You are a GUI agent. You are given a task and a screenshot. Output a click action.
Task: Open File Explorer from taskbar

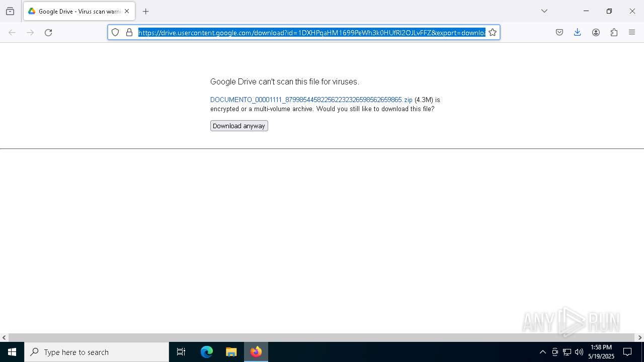(231, 352)
